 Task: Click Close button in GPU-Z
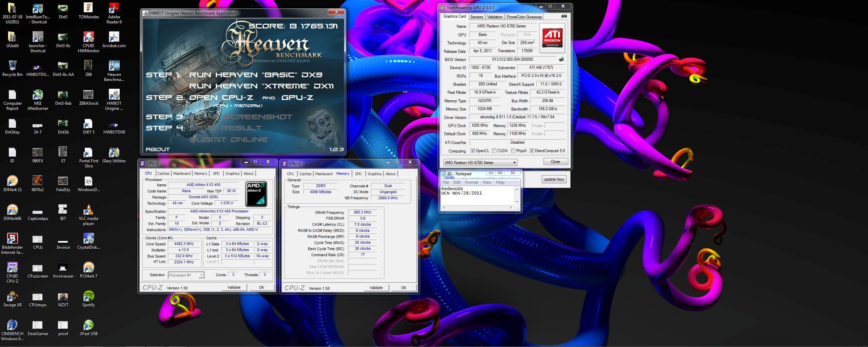coord(555,162)
